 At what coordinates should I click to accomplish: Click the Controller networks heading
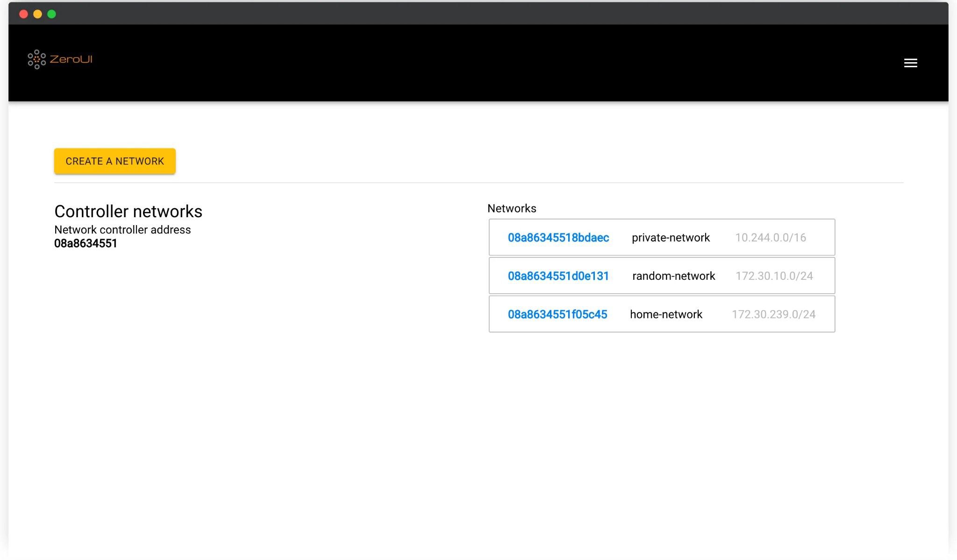(x=128, y=212)
